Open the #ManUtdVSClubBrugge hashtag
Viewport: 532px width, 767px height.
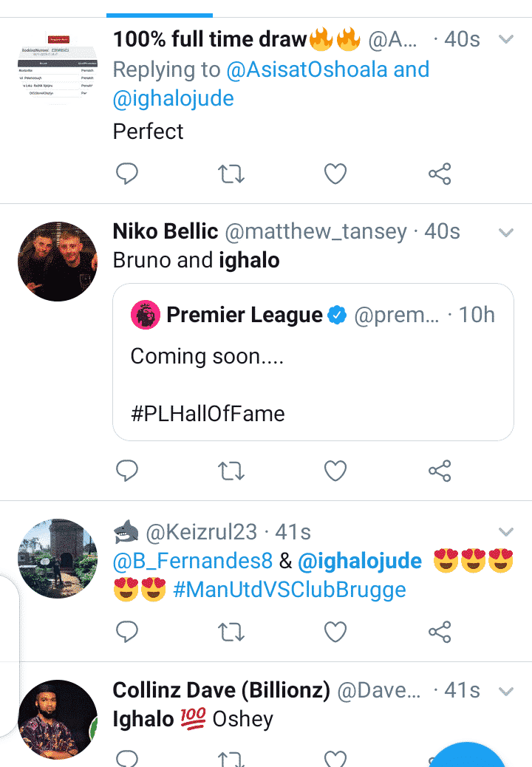[290, 590]
